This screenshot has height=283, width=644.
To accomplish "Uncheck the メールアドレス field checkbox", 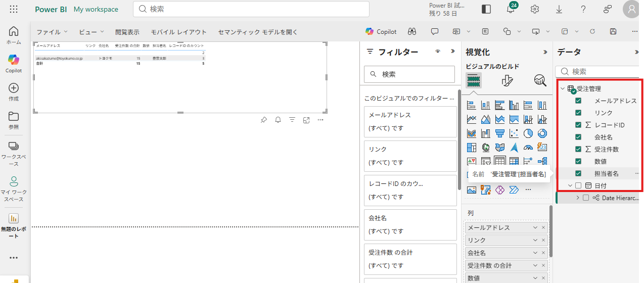I will pos(578,101).
